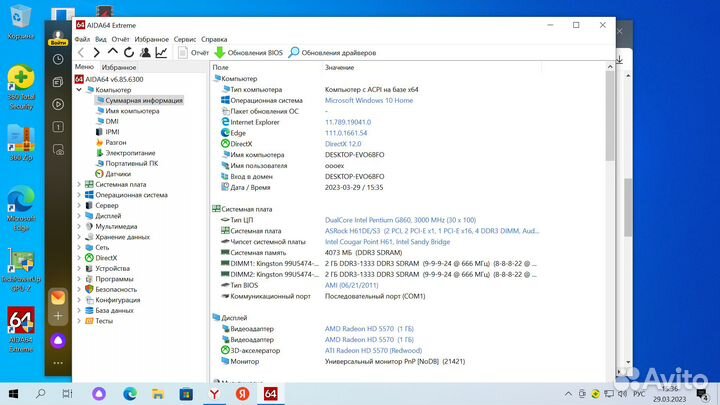Open the Windows Start menu
The image size is (720, 405).
[x=13, y=394]
